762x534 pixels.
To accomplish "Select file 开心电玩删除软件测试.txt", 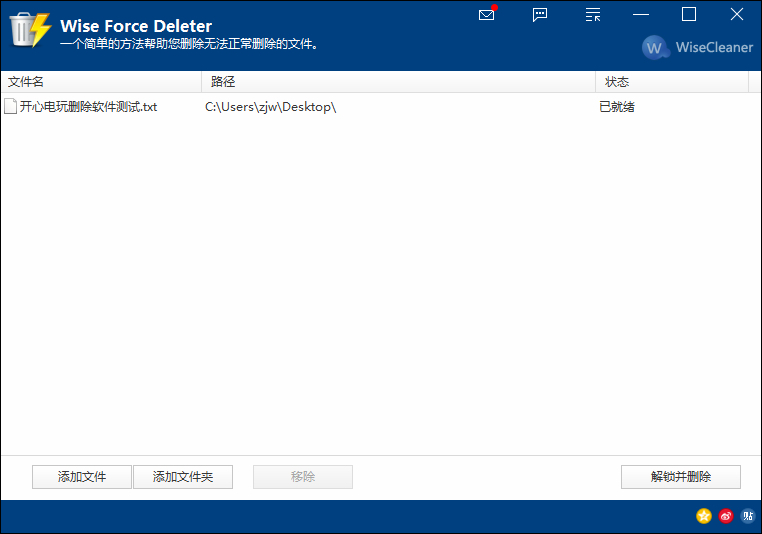I will click(88, 107).
